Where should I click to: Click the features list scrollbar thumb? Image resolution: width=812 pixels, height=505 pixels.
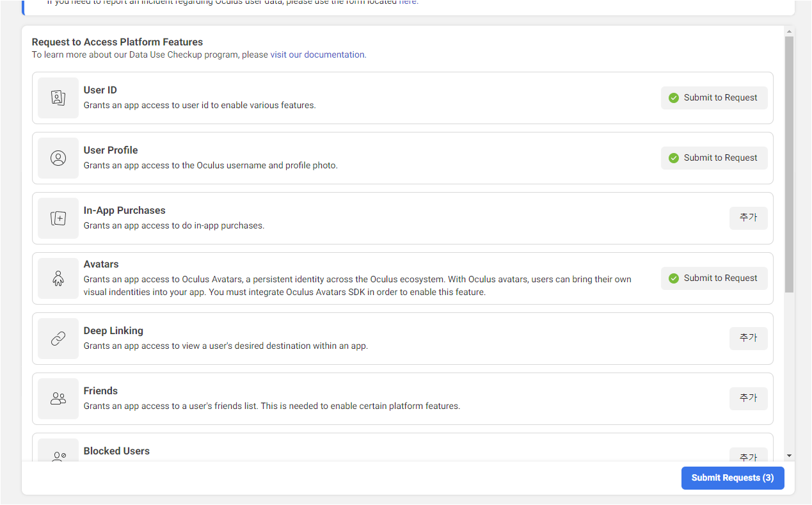pos(789,164)
